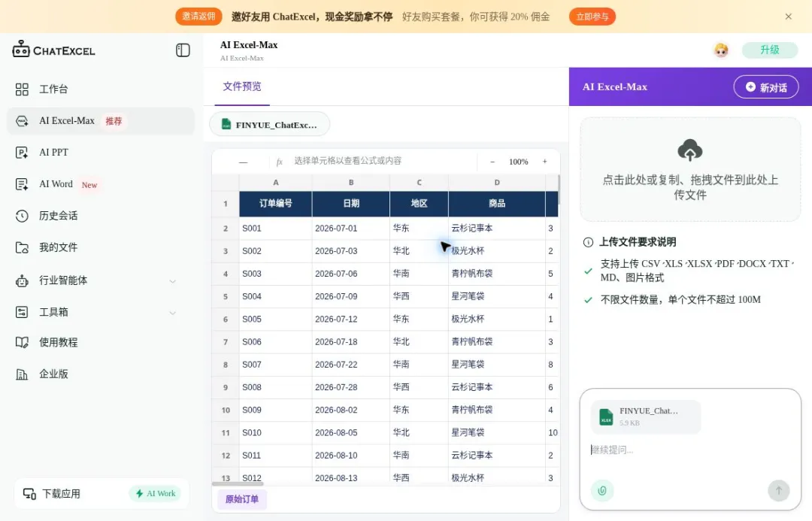Click cell S001
Screen dimensions: 812x521
(x=275, y=228)
